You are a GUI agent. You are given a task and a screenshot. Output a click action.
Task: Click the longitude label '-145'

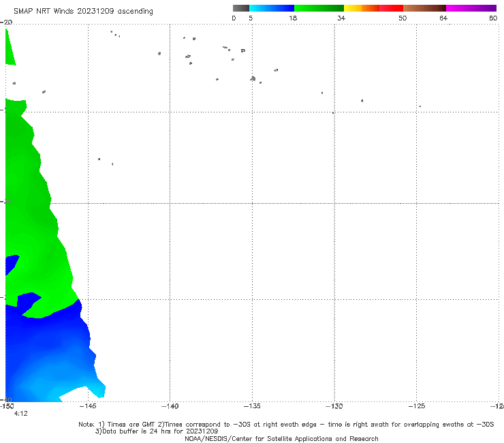click(87, 406)
